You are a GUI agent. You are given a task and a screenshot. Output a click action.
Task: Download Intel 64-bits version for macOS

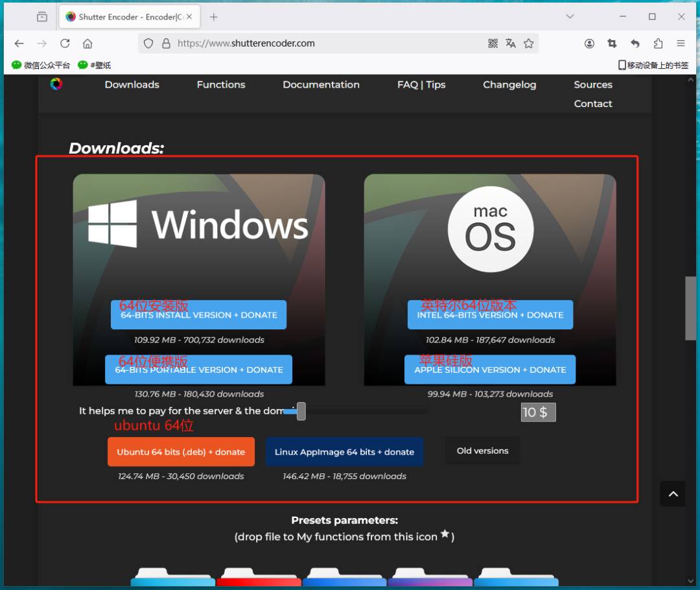(490, 315)
